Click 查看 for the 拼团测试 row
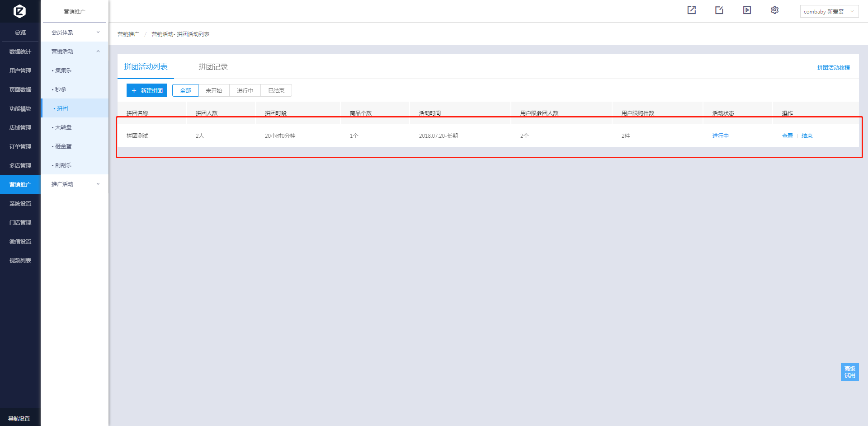The image size is (868, 426). point(787,136)
